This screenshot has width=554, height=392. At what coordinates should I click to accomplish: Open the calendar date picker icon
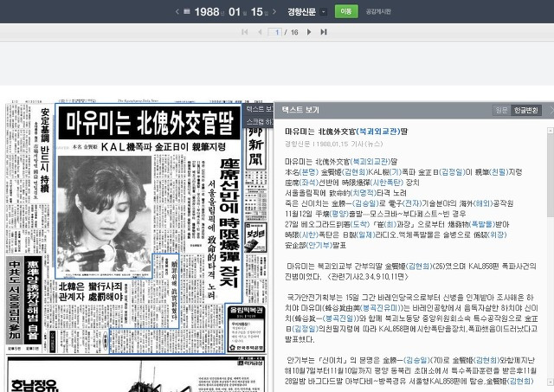click(x=187, y=11)
